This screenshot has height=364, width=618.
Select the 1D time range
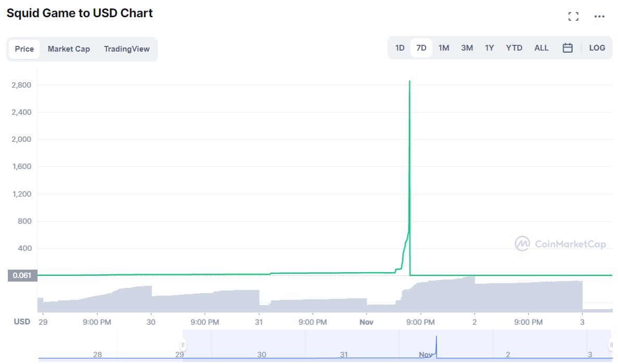click(x=399, y=48)
